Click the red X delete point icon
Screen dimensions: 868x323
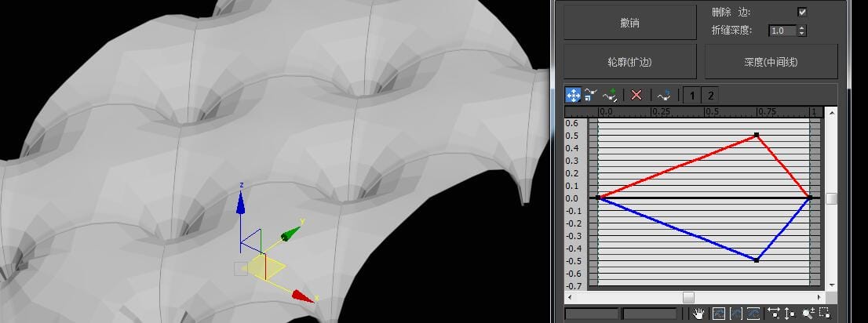pos(636,95)
